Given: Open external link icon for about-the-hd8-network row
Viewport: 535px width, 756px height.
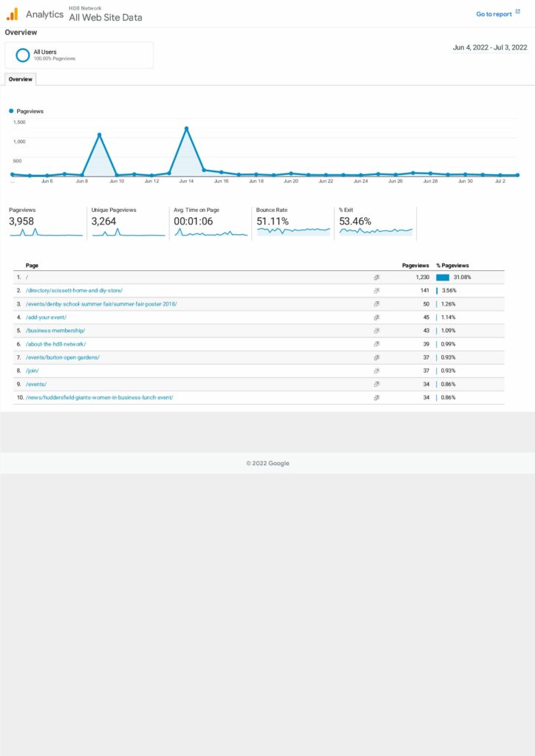Looking at the screenshot, I should (x=376, y=344).
